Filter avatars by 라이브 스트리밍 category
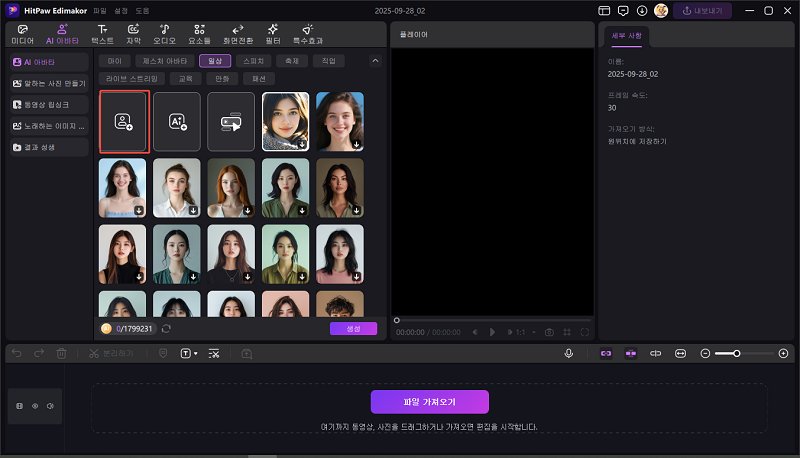 (x=132, y=79)
